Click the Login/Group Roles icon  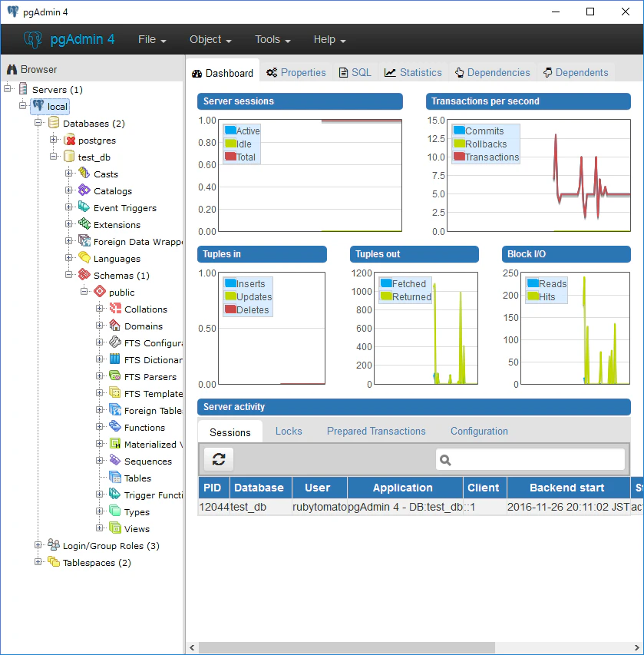click(54, 545)
